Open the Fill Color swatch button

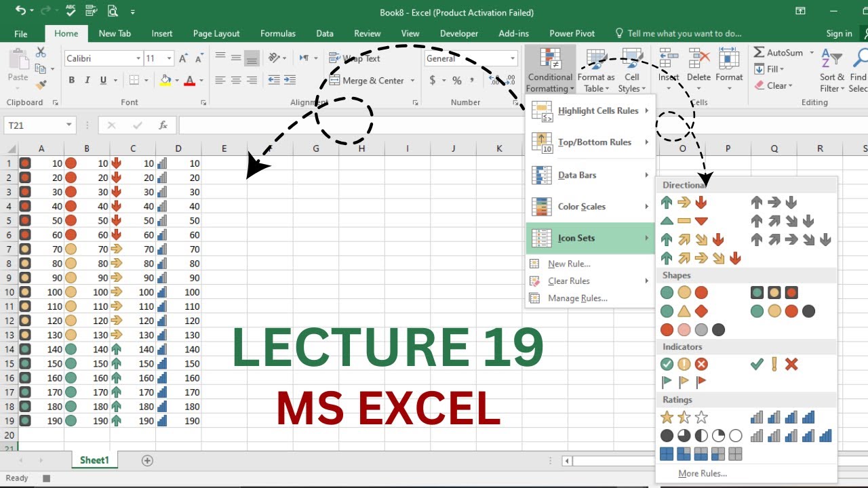click(x=165, y=80)
